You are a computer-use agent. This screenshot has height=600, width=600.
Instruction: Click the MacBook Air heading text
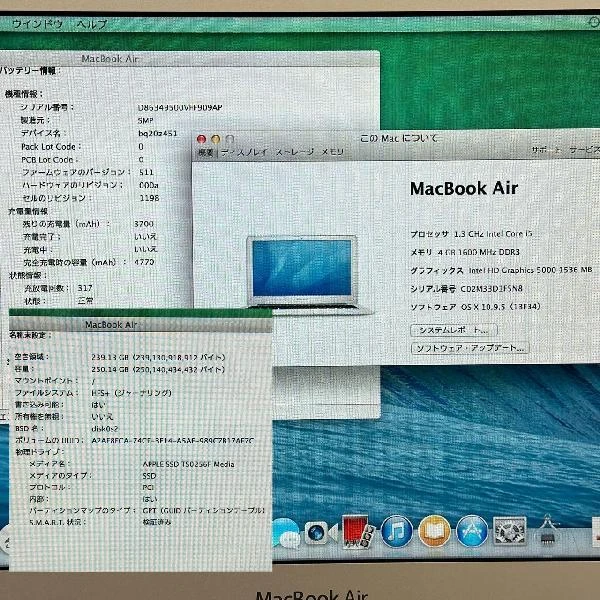coord(464,188)
